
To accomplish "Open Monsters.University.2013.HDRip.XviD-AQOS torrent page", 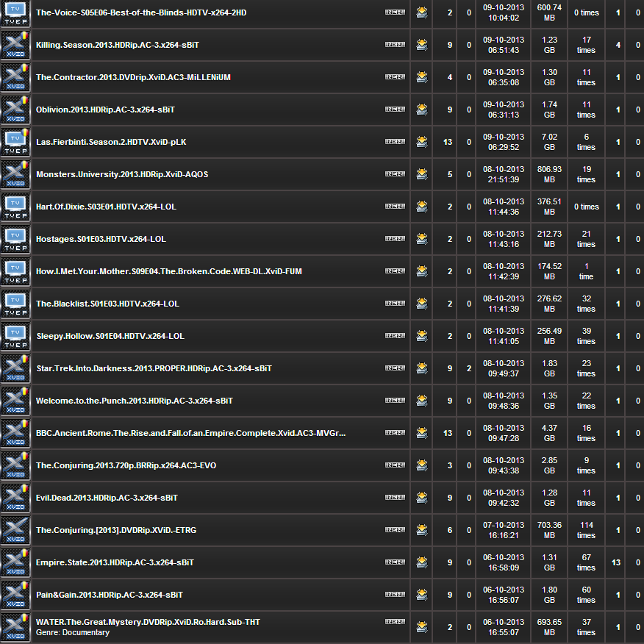I will (x=122, y=174).
